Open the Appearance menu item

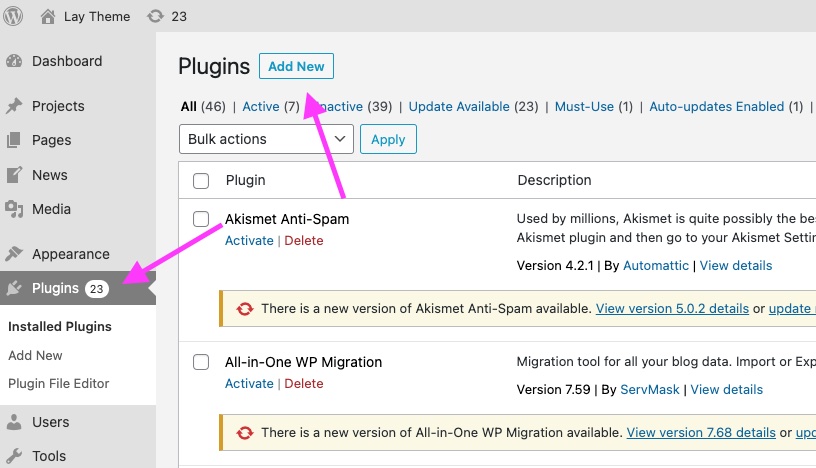tap(71, 254)
